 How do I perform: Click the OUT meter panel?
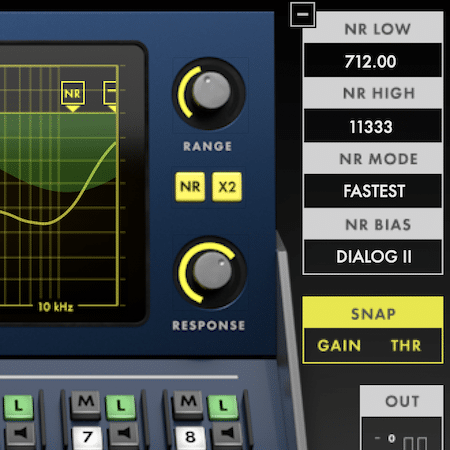pyautogui.click(x=401, y=417)
